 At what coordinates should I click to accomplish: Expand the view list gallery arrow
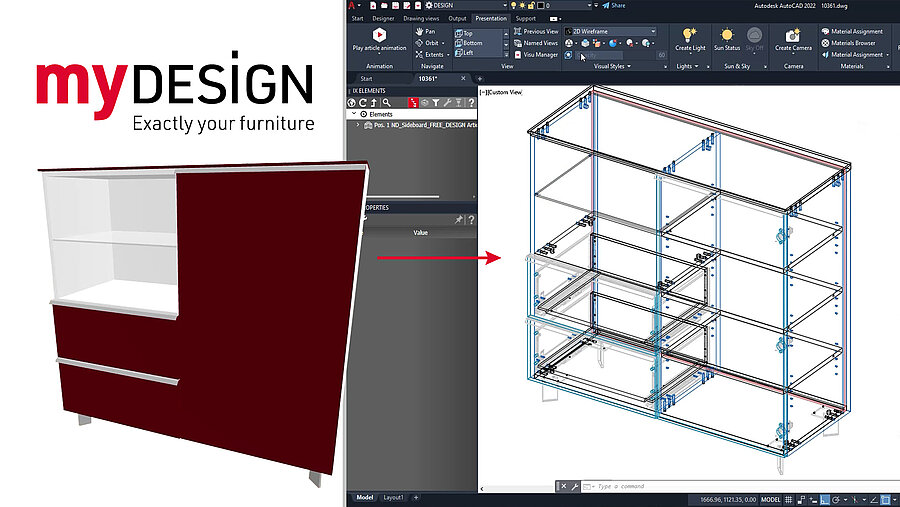[506, 54]
